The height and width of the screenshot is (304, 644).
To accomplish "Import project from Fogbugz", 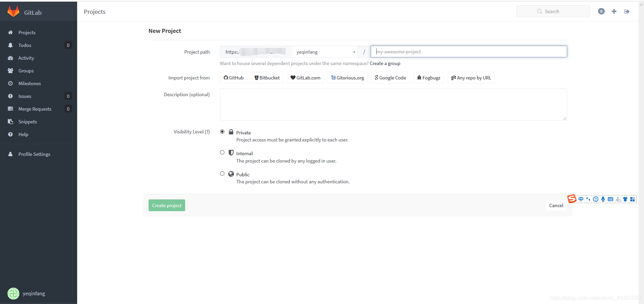I will point(429,78).
